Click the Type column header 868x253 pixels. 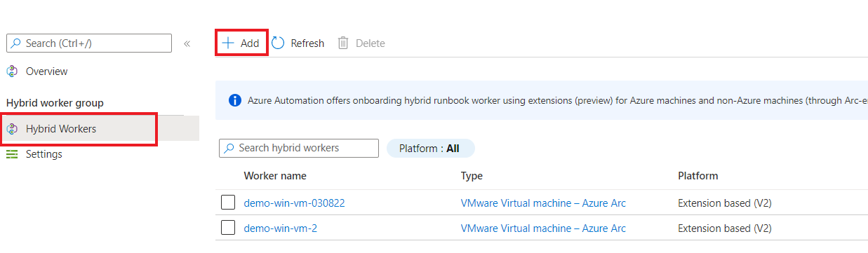(472, 176)
